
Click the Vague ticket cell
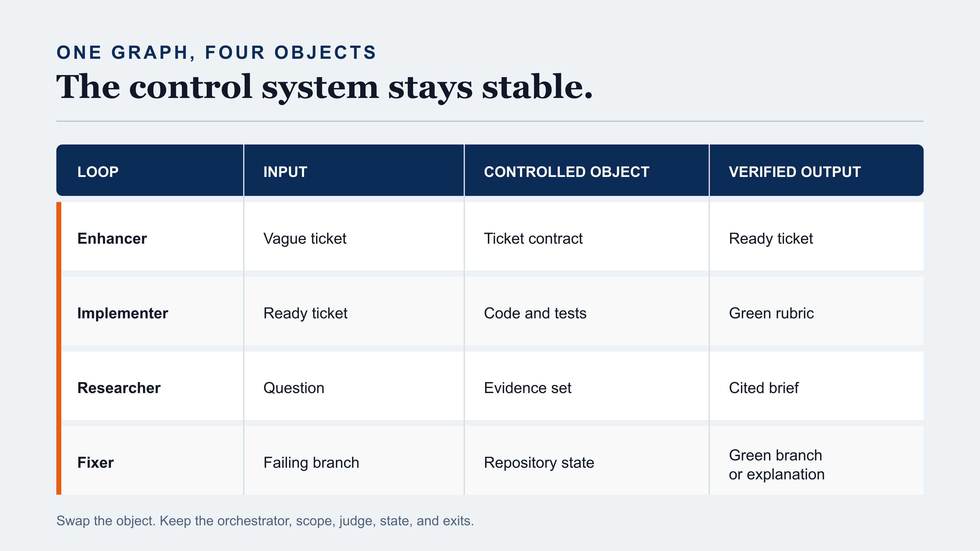[305, 239]
